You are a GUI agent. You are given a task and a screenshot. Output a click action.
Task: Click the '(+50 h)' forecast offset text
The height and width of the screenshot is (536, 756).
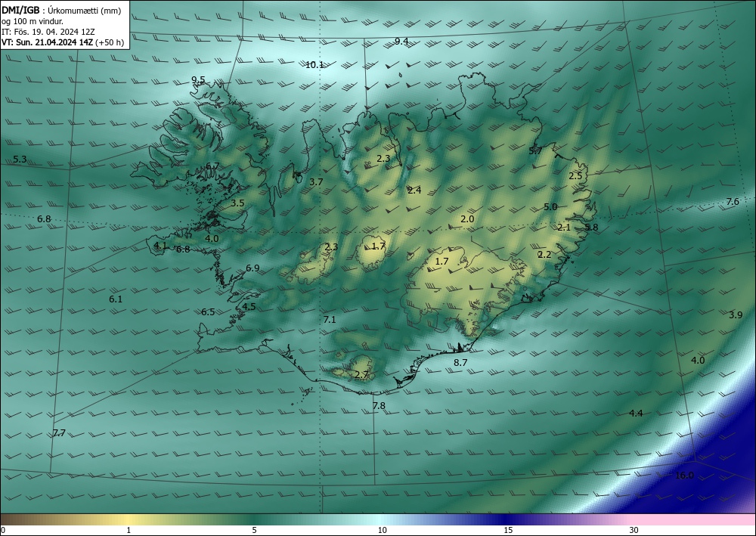[110, 42]
